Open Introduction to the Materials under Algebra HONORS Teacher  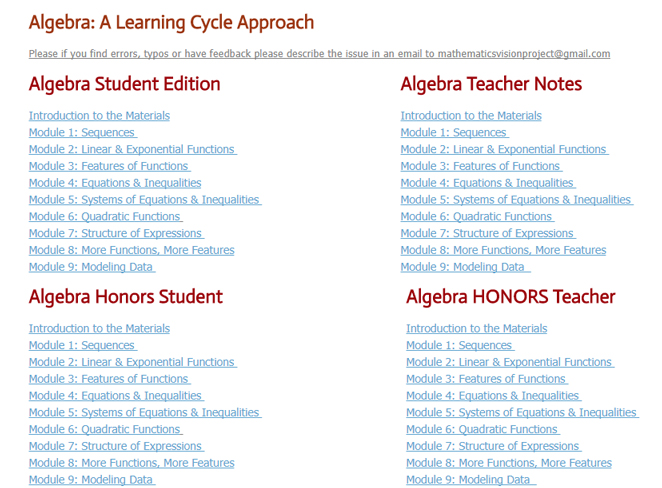pyautogui.click(x=476, y=329)
